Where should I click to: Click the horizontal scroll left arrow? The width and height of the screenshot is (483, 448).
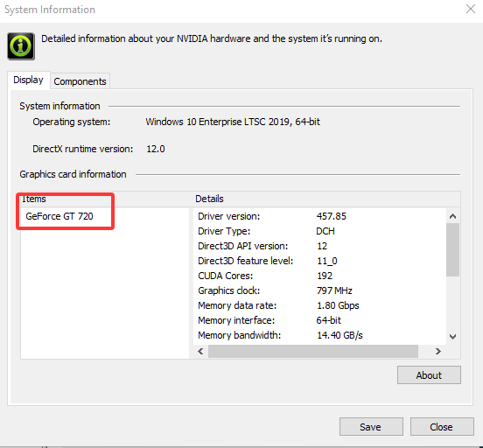click(x=200, y=351)
